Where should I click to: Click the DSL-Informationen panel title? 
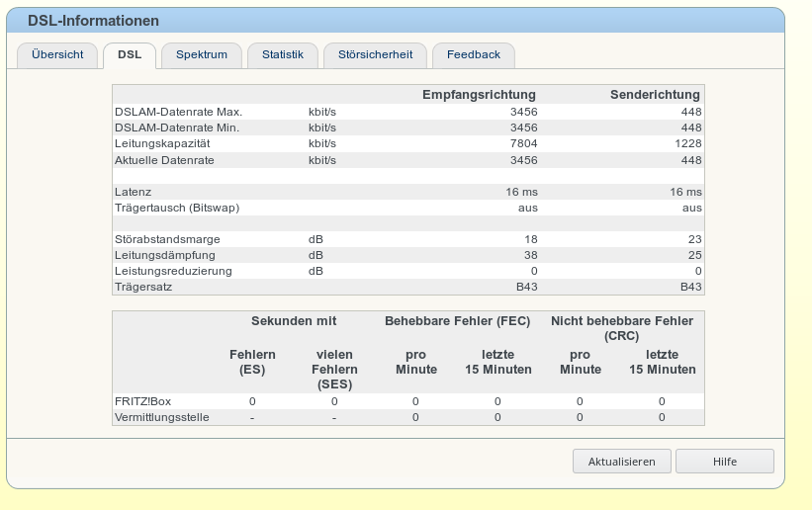coord(93,21)
